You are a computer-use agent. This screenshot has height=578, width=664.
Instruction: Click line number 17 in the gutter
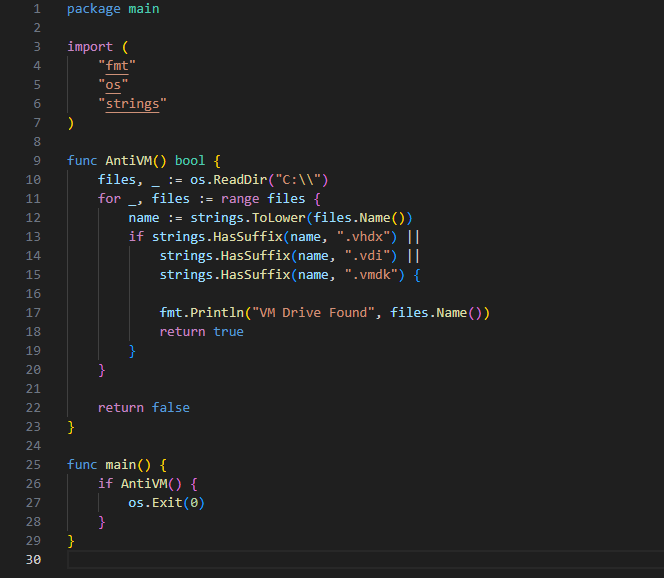pyautogui.click(x=33, y=313)
